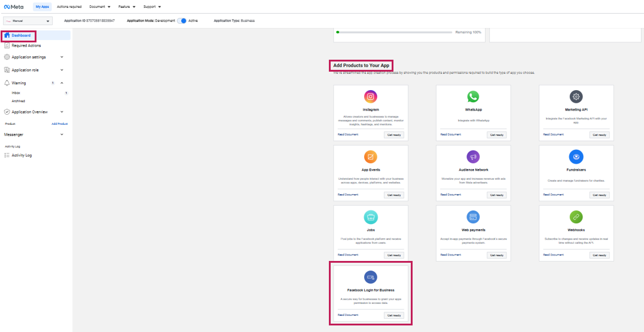Click the Instagram product icon
The height and width of the screenshot is (332, 644).
tap(371, 97)
